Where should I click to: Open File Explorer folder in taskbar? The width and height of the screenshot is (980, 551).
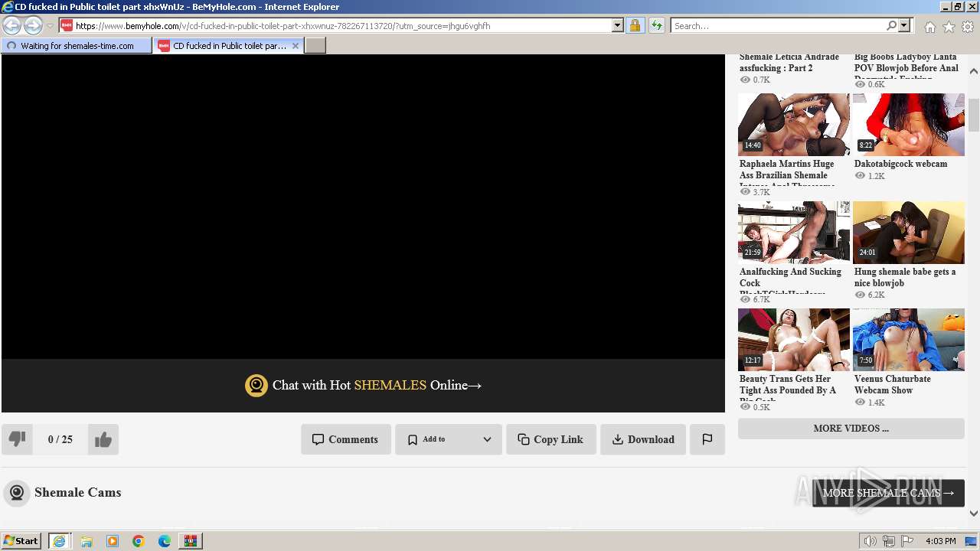87,541
